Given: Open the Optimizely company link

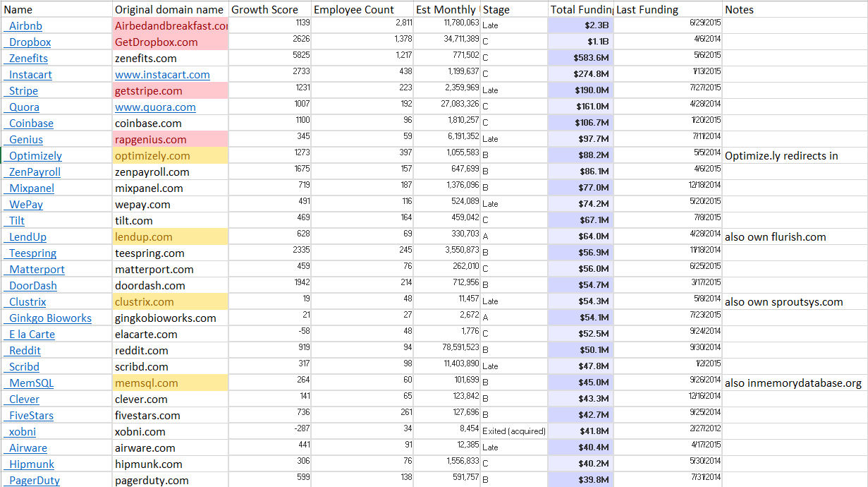Looking at the screenshot, I should [35, 156].
